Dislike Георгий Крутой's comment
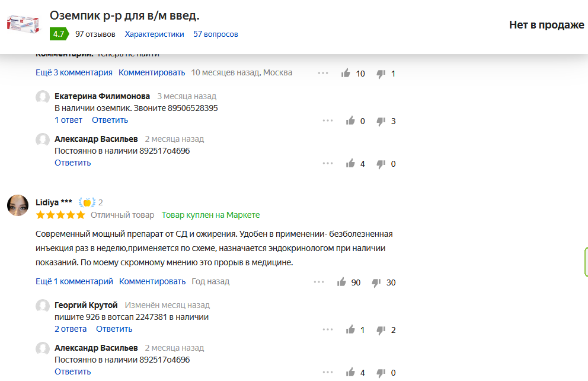 [x=381, y=330]
